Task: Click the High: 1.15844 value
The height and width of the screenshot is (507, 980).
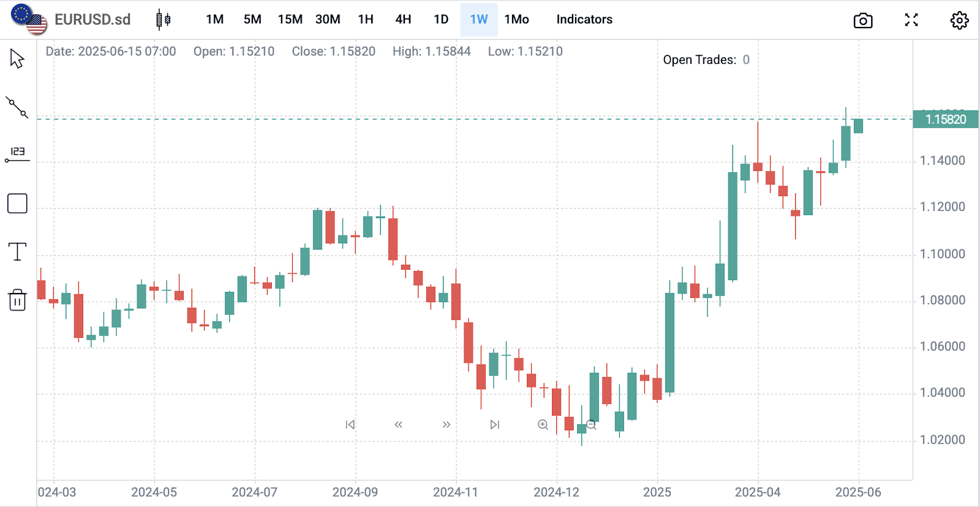Action: point(432,51)
